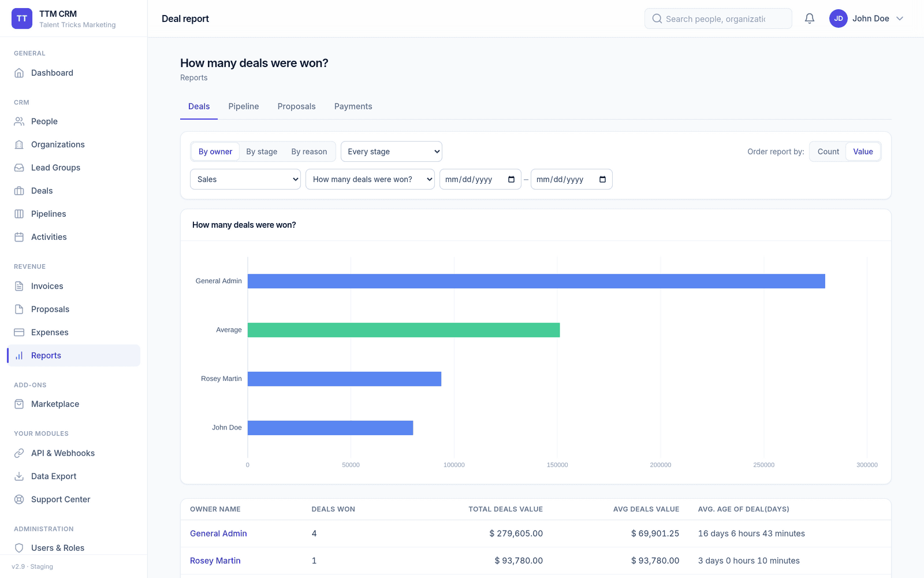Viewport: 924px width, 578px height.
Task: Click the API & Webhooks link icon
Action: [19, 453]
